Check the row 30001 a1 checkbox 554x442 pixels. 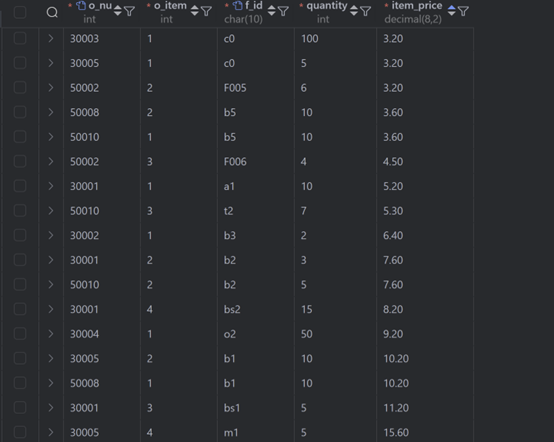pyautogui.click(x=20, y=186)
